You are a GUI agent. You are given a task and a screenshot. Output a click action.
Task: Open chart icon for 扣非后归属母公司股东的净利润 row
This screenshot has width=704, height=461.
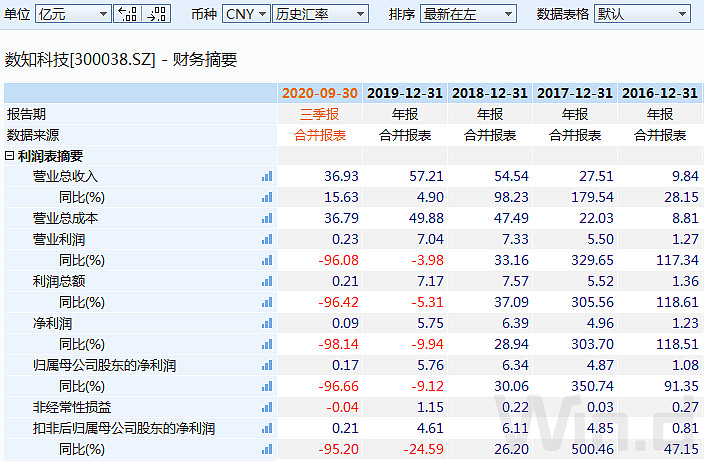pyautogui.click(x=267, y=428)
